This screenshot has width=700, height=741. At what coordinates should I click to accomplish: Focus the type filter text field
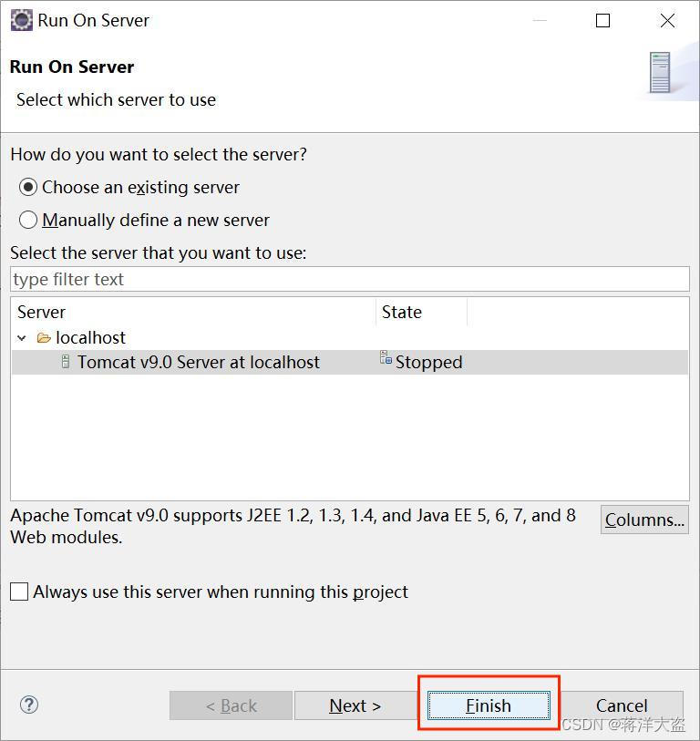[350, 279]
